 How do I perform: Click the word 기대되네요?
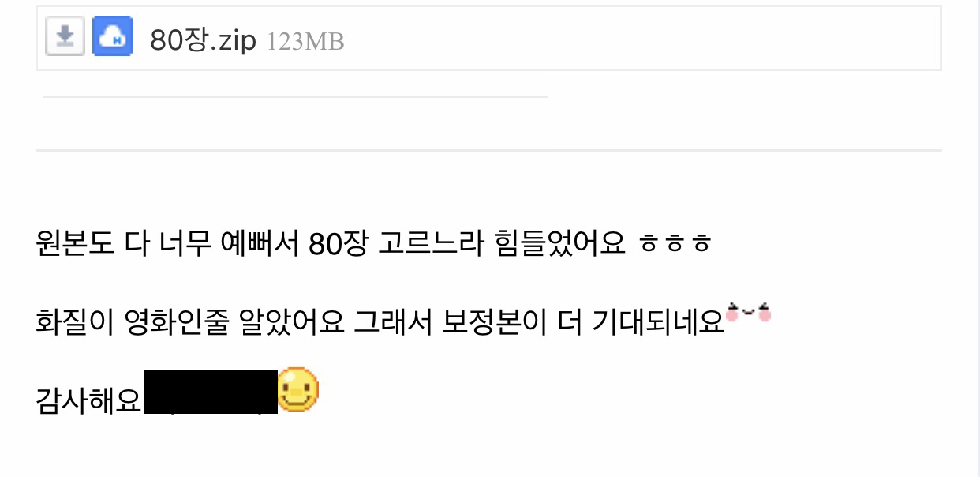[x=659, y=322]
